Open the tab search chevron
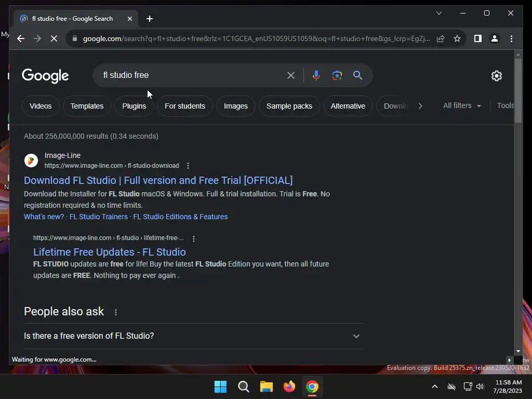 pyautogui.click(x=438, y=13)
